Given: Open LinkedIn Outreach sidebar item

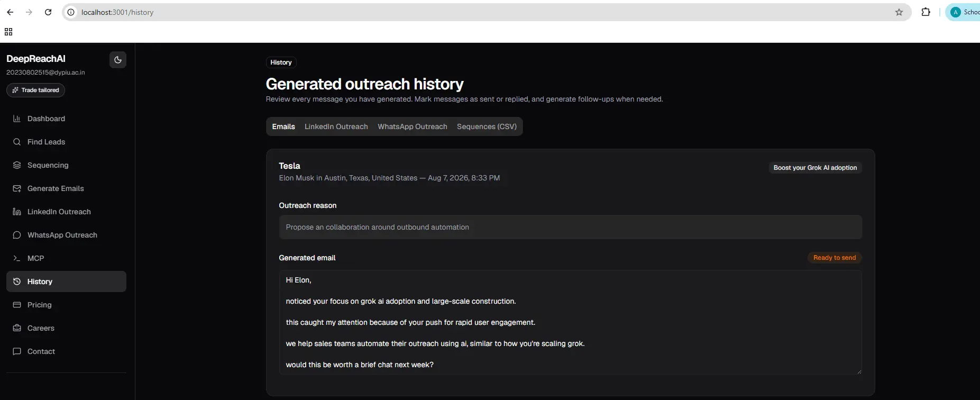Looking at the screenshot, I should point(66,212).
